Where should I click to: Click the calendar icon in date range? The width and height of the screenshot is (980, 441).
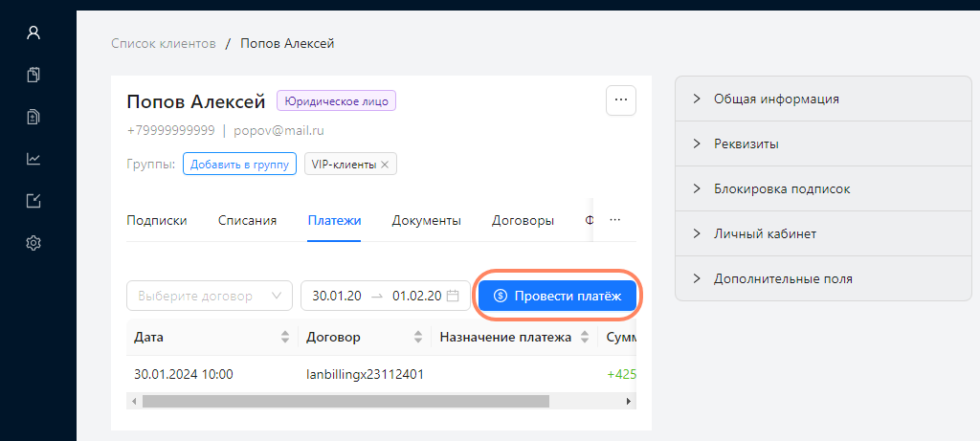pos(453,297)
